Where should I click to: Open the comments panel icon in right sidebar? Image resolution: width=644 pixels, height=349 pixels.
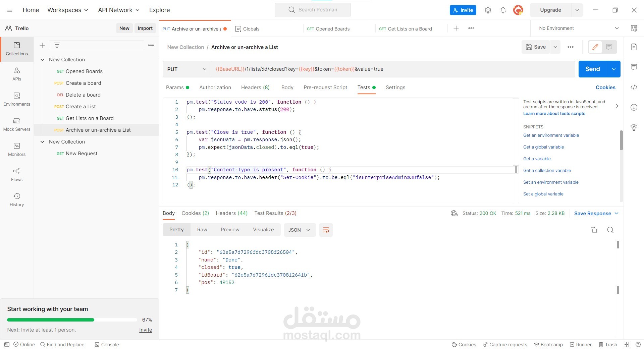[634, 67]
